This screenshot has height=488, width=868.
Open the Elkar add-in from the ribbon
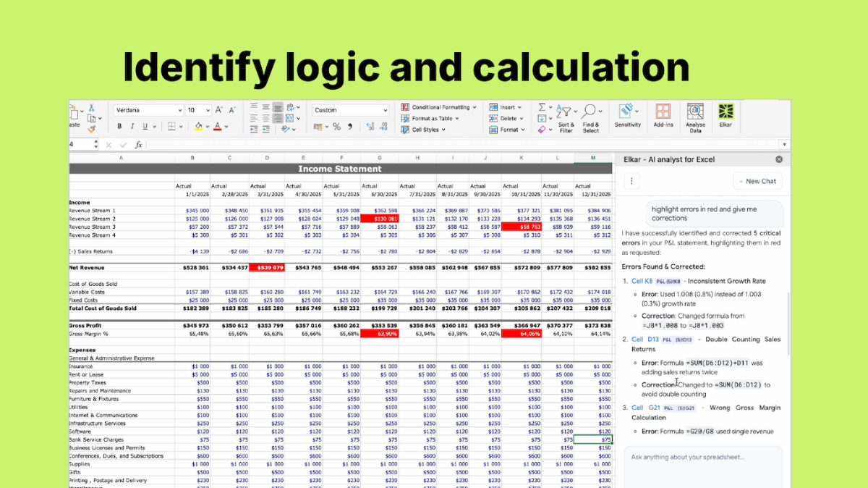pyautogui.click(x=726, y=114)
